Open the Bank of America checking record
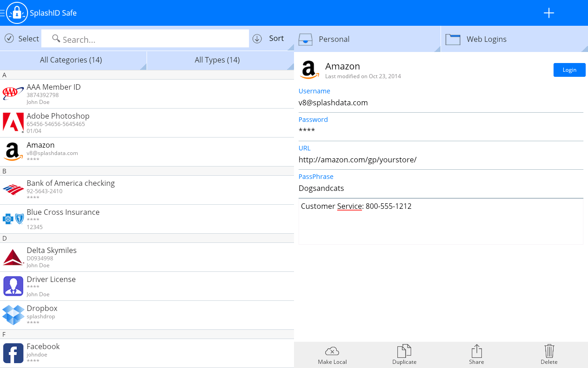The width and height of the screenshot is (588, 368). (x=147, y=190)
